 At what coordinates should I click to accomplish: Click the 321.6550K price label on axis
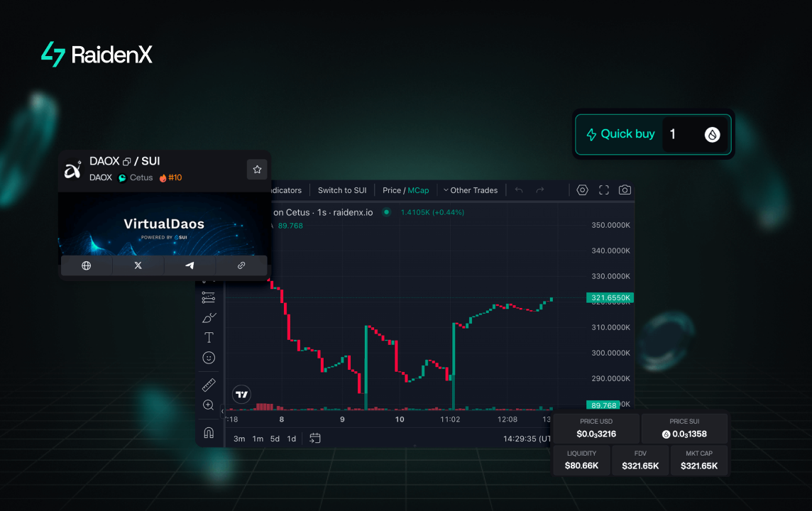click(x=610, y=297)
